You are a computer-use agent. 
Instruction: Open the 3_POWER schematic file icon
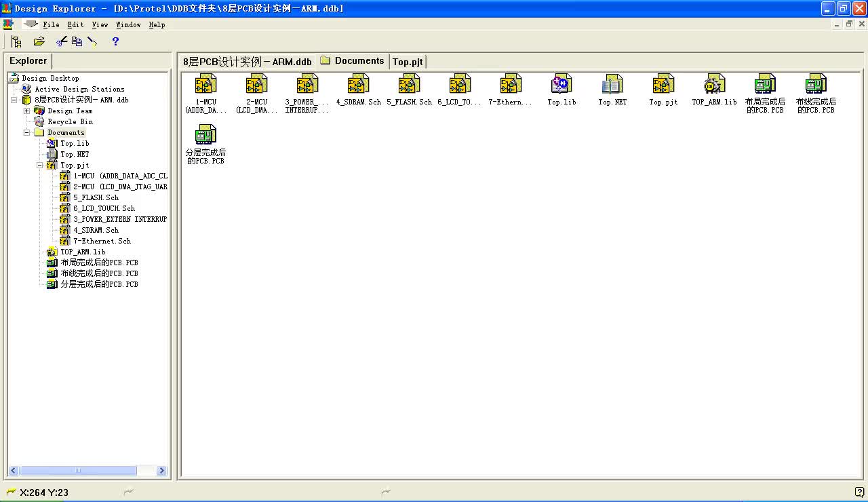click(x=307, y=85)
